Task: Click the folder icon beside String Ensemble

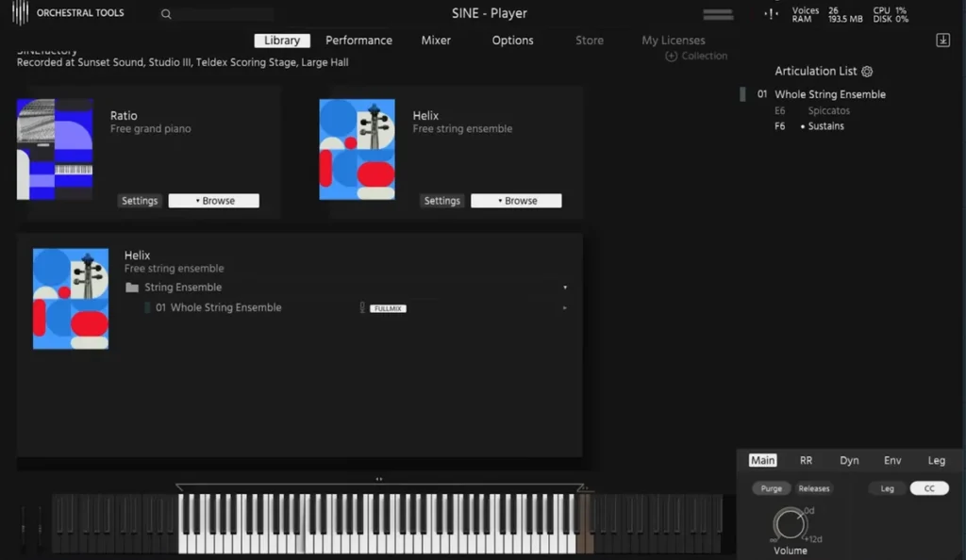Action: tap(132, 288)
